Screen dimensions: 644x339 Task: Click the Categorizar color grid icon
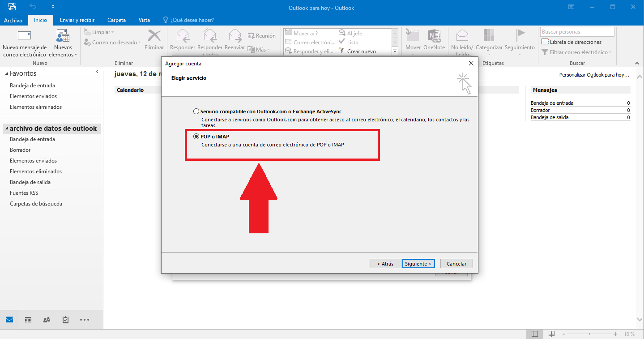[489, 36]
